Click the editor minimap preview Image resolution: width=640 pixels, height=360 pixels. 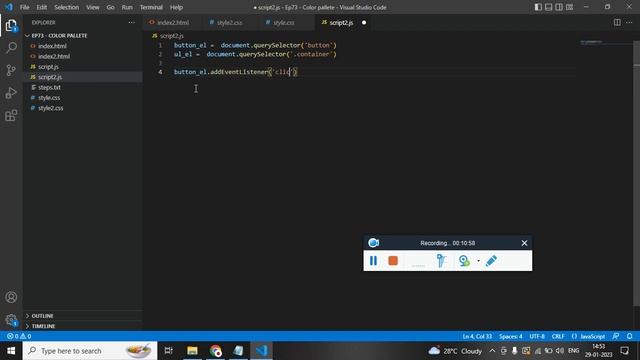coord(591,42)
